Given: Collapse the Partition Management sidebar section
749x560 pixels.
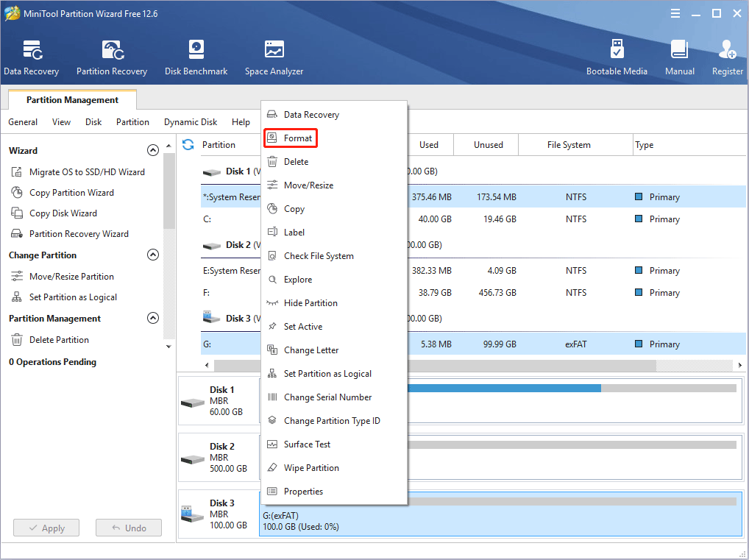Looking at the screenshot, I should click(153, 318).
